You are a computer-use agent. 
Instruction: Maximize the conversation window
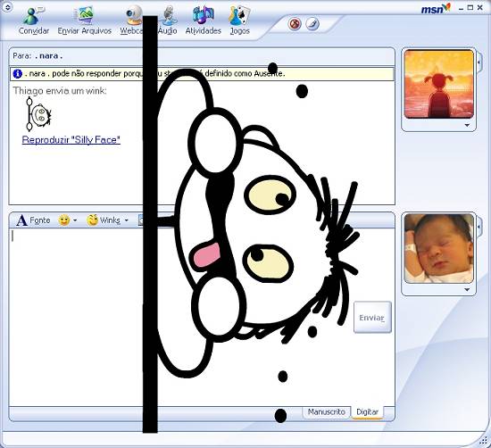click(x=470, y=8)
